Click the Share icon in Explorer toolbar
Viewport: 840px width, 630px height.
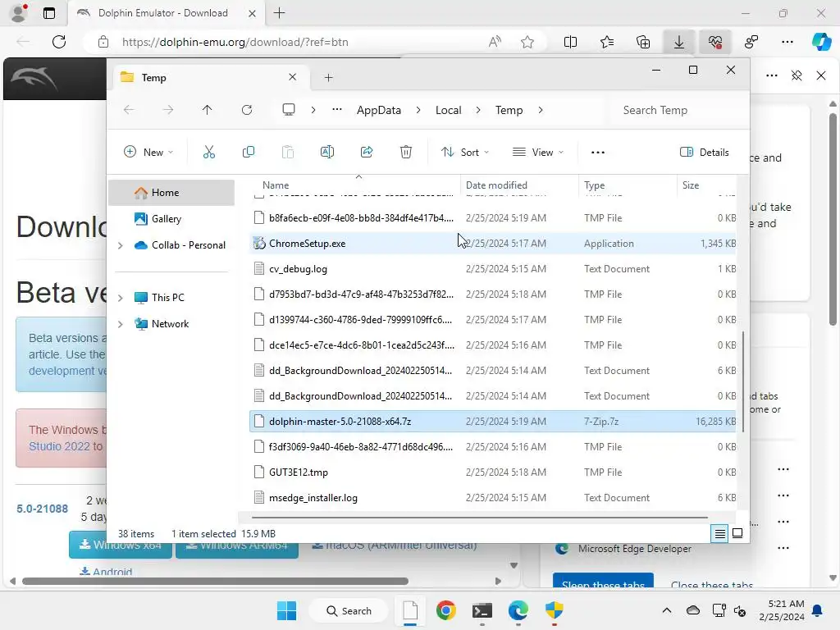367,152
